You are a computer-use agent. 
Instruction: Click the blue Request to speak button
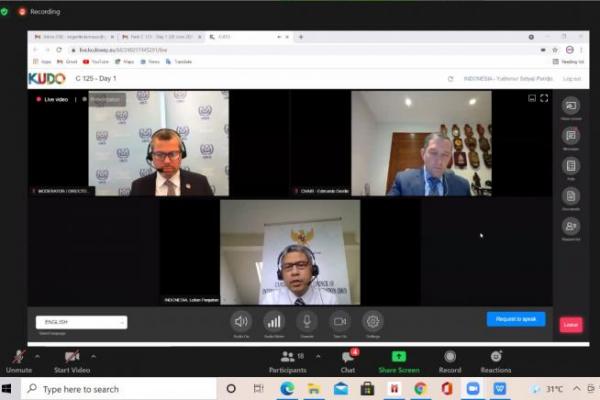516,319
